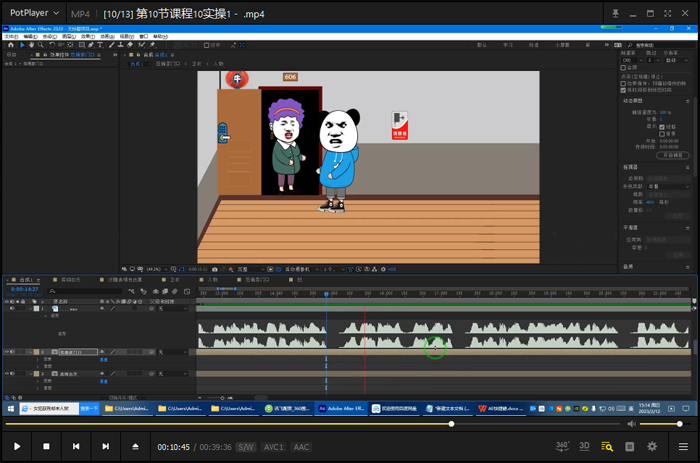Open PotPlayer title dropdown menu
The width and height of the screenshot is (700, 463).
tap(34, 13)
